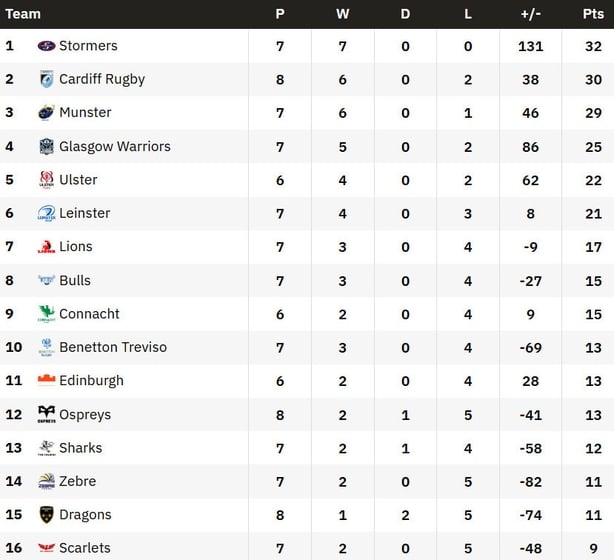
Task: Click the Glasgow Warriors logo
Action: click(46, 147)
